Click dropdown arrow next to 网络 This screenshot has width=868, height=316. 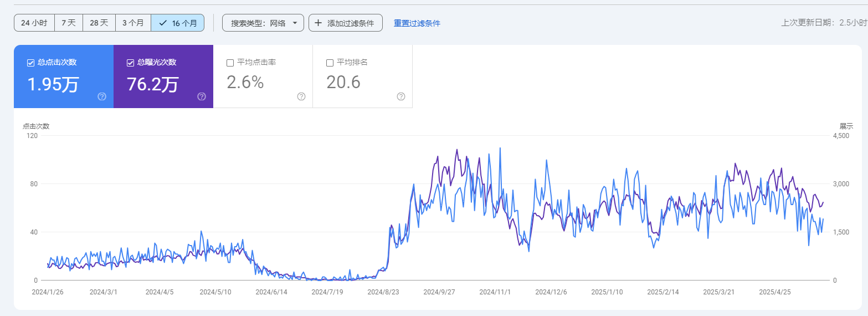(x=295, y=23)
